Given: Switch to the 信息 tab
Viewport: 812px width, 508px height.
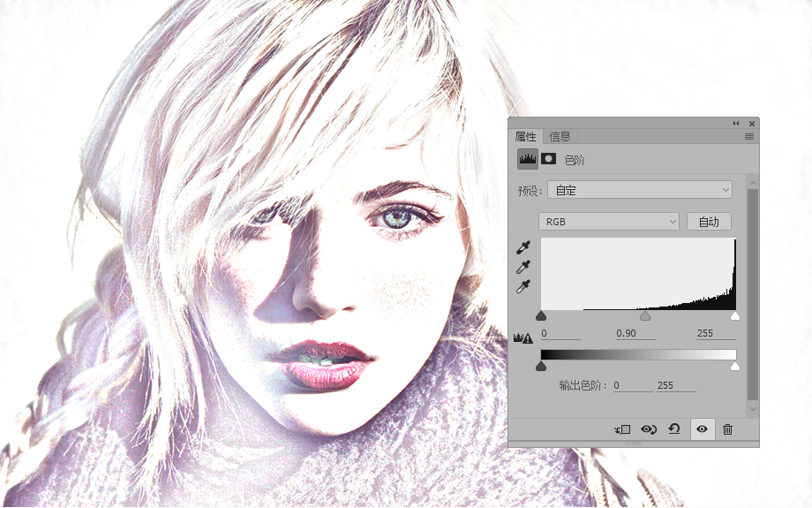Looking at the screenshot, I should pos(560,136).
